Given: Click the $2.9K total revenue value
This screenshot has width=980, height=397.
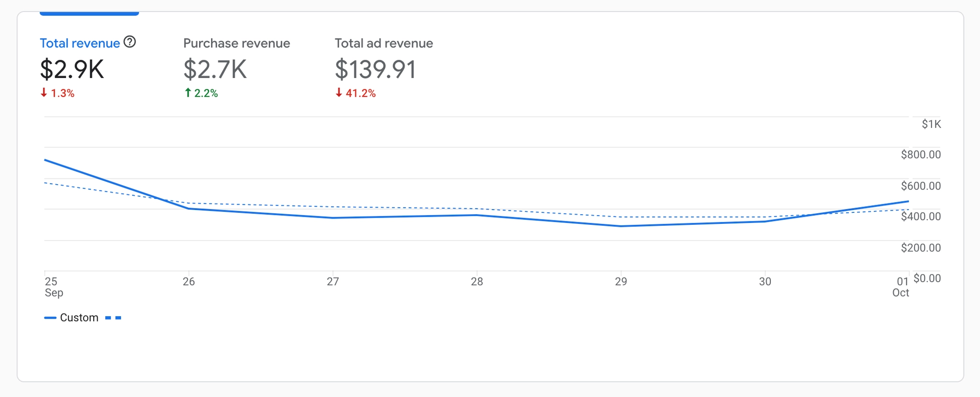Looking at the screenshot, I should pos(72,69).
